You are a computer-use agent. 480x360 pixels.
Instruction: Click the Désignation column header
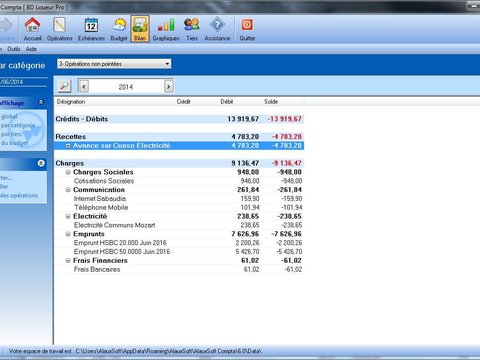click(71, 102)
